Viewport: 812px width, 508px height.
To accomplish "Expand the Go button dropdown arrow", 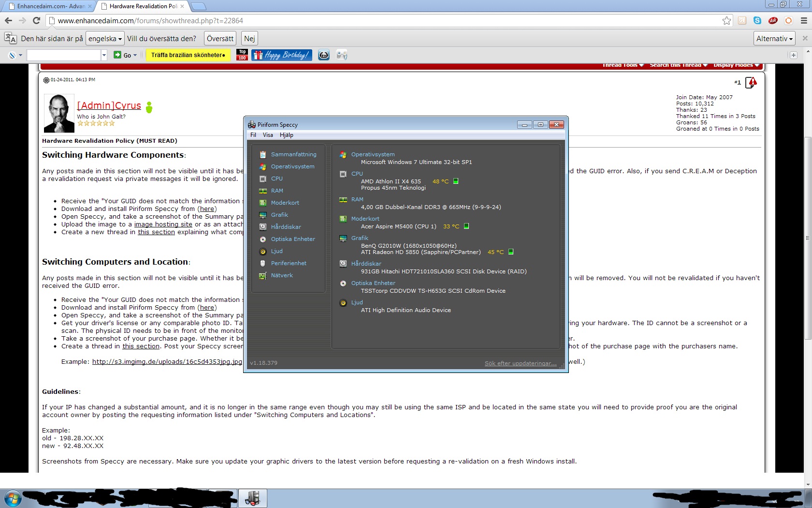I will pyautogui.click(x=135, y=55).
